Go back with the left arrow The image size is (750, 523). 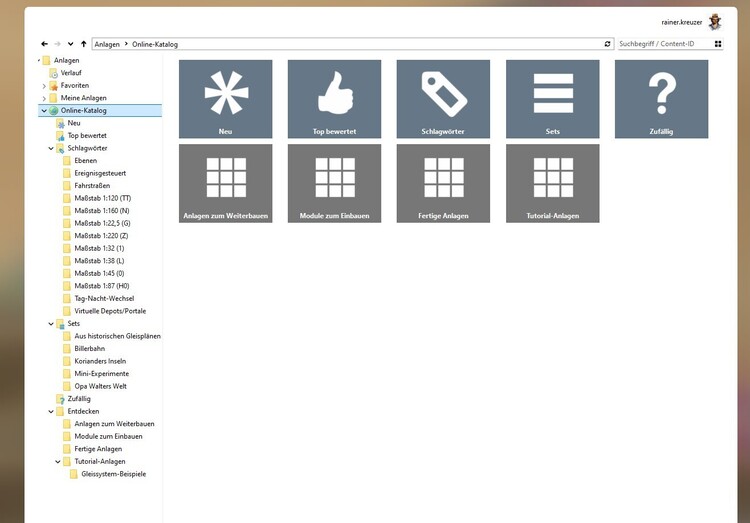(44, 44)
